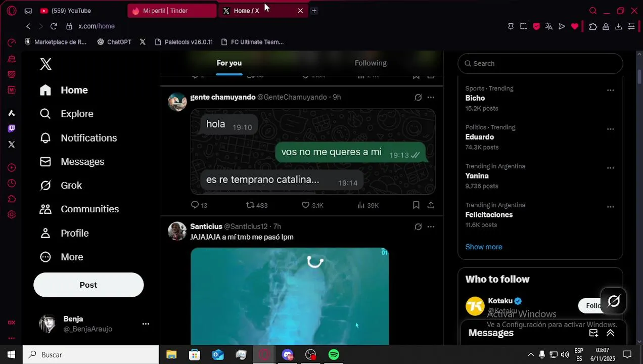Open Notifications in X navigation

click(78, 138)
